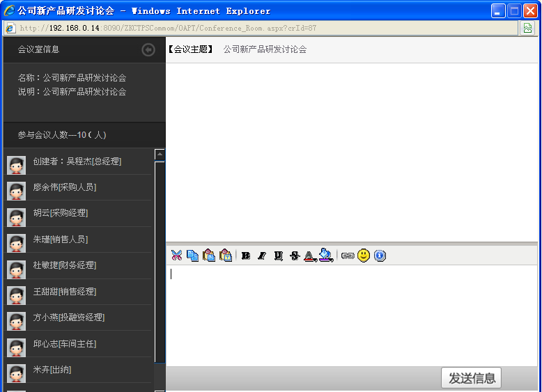
Task: Toggle strikethrough formatting in message editor
Action: (295, 256)
